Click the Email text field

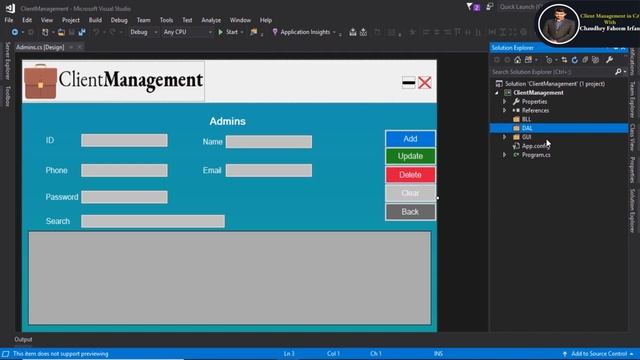tap(269, 170)
